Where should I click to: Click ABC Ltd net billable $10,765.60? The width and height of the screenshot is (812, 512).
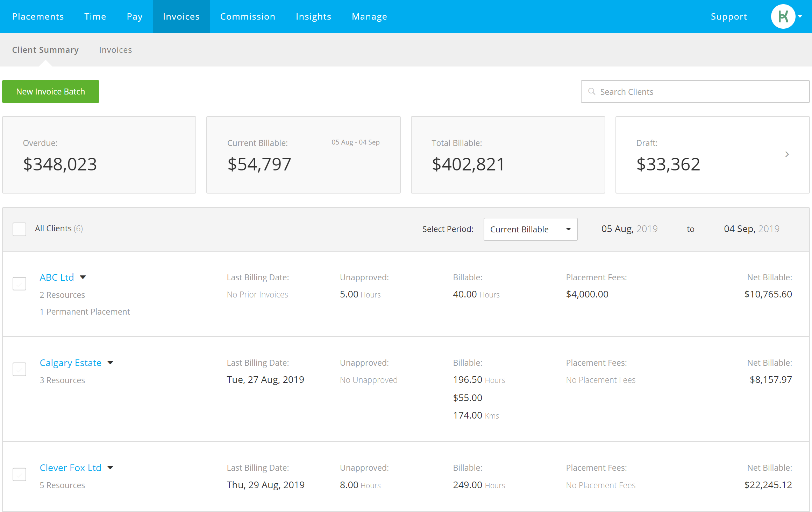tap(768, 294)
